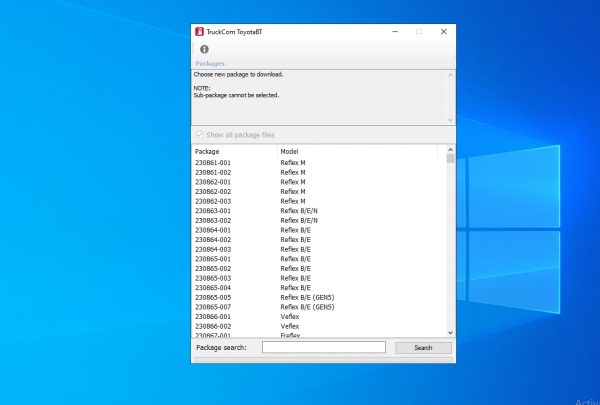Click the Package column header
Viewport: 600px width, 405px height.
234,152
